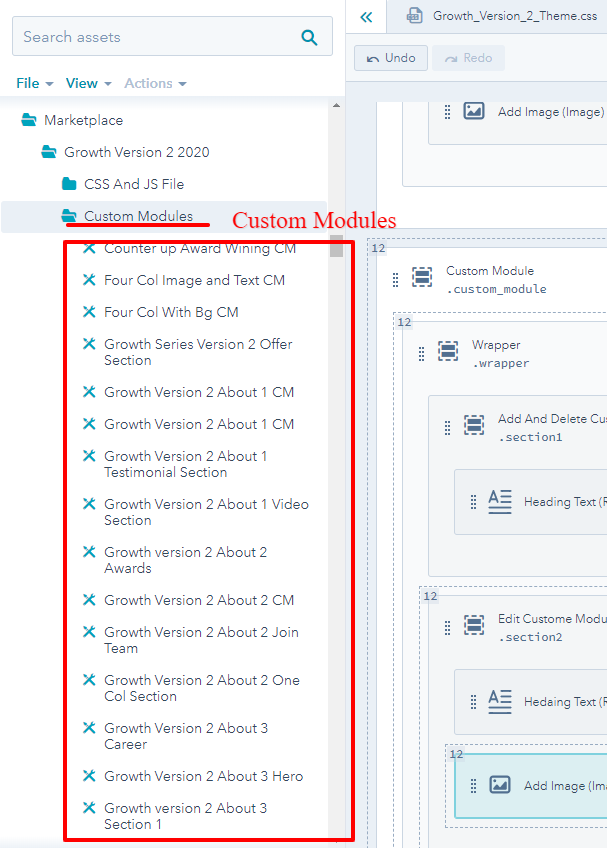Image resolution: width=607 pixels, height=848 pixels.
Task: Click the Heading Text rich text icon
Action: pyautogui.click(x=500, y=502)
